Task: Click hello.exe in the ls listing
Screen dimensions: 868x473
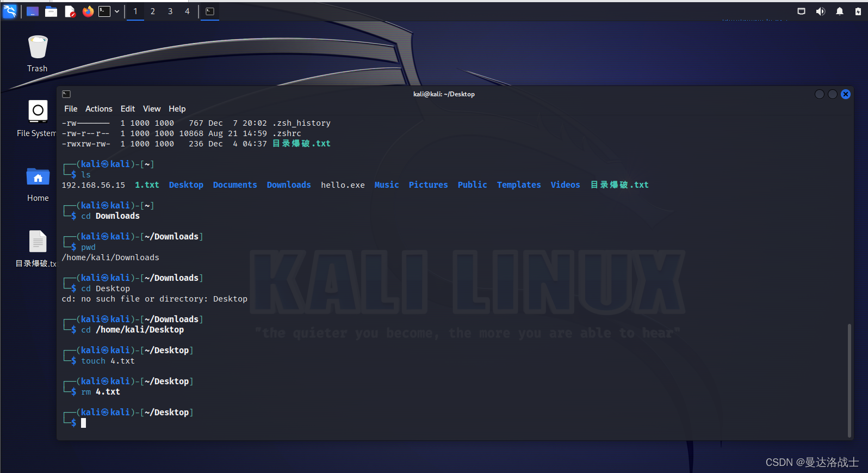Action: (343, 185)
